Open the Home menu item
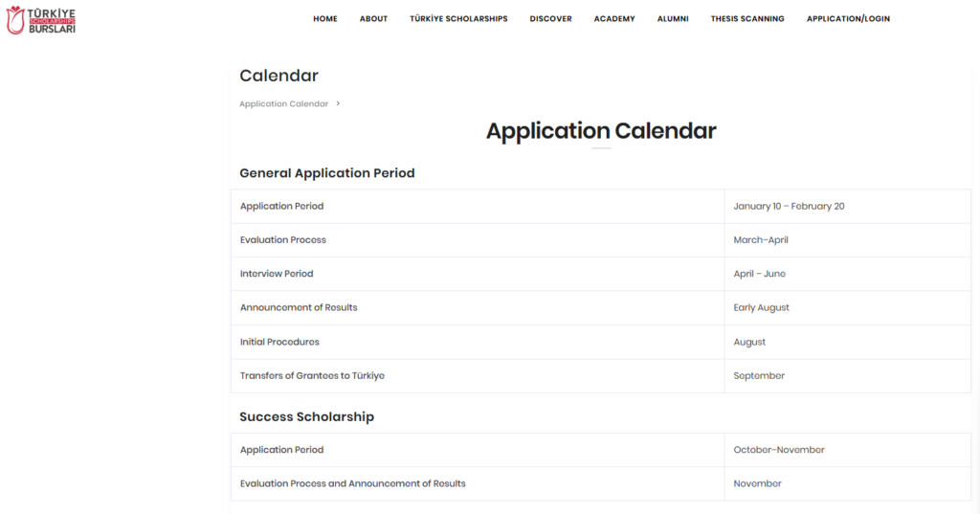The width and height of the screenshot is (980, 514). pyautogui.click(x=325, y=19)
